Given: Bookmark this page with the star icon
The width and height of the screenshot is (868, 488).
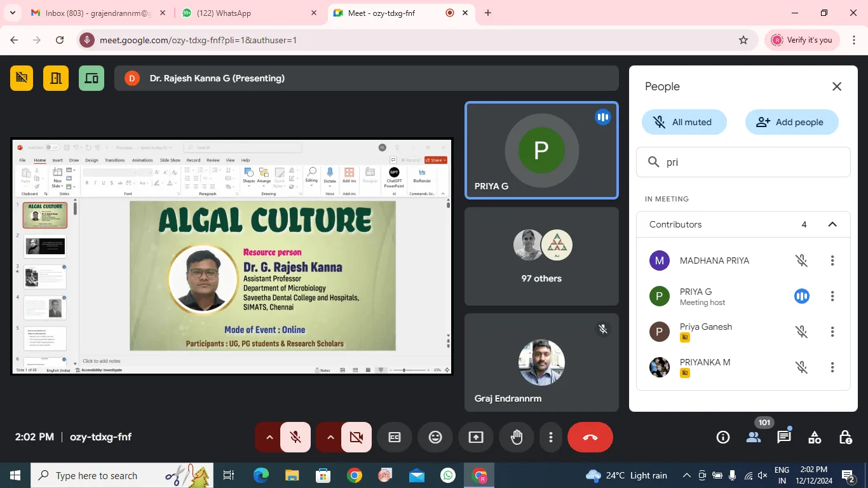Looking at the screenshot, I should pyautogui.click(x=743, y=40).
